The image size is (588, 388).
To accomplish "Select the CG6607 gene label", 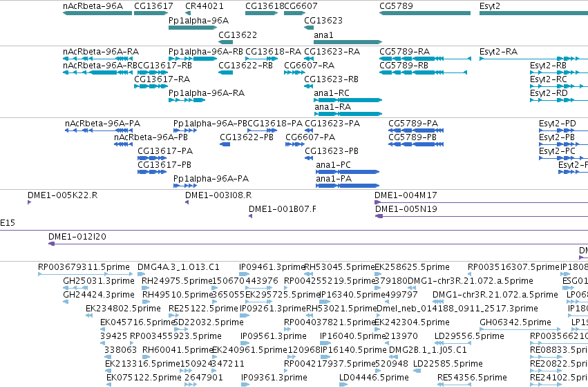I will point(301,6).
